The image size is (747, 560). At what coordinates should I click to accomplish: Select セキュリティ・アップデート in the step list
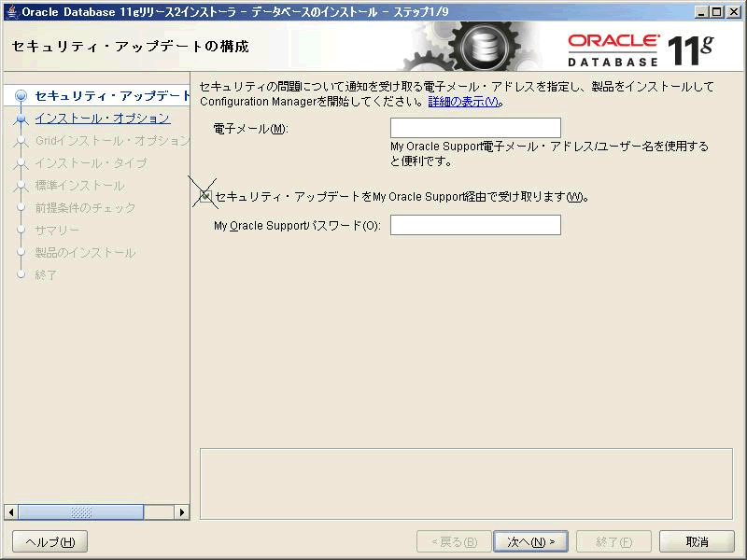pyautogui.click(x=110, y=96)
